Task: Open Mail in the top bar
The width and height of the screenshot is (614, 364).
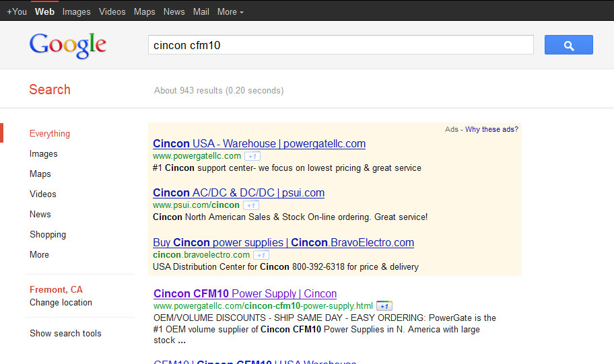Action: pos(201,11)
